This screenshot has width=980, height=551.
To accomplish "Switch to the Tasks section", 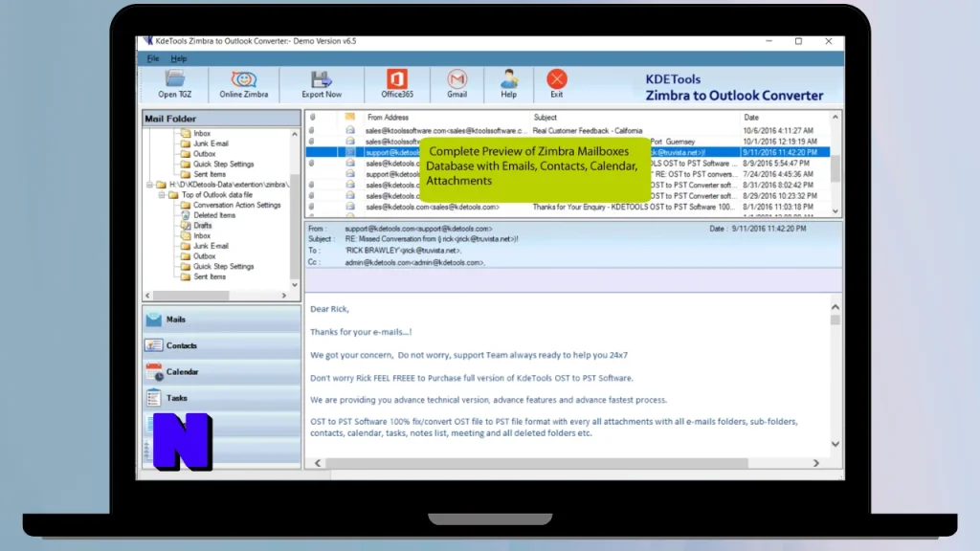I will [221, 398].
